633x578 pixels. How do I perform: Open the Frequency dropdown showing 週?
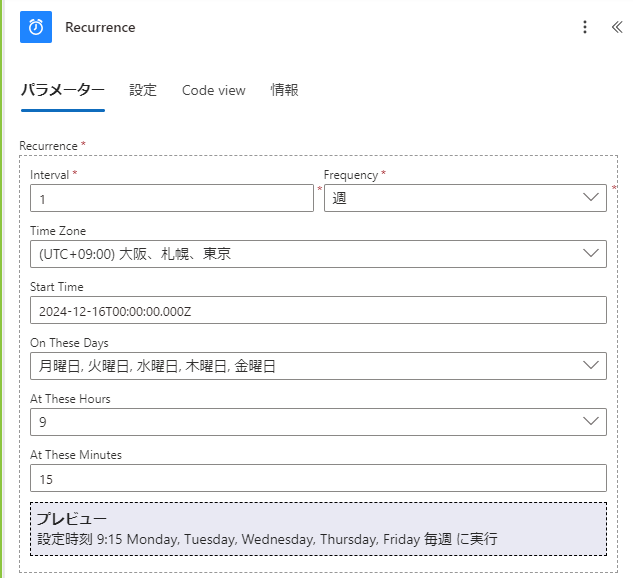click(x=465, y=198)
